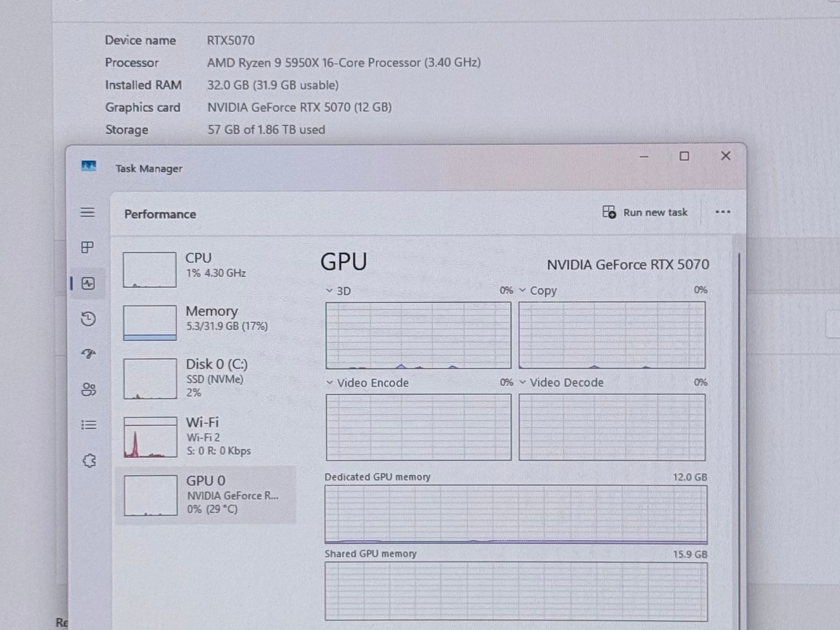Click the 'NVIDIA GeForce RTX 5070' GPU title
Viewport: 840px width, 630px height.
(628, 265)
